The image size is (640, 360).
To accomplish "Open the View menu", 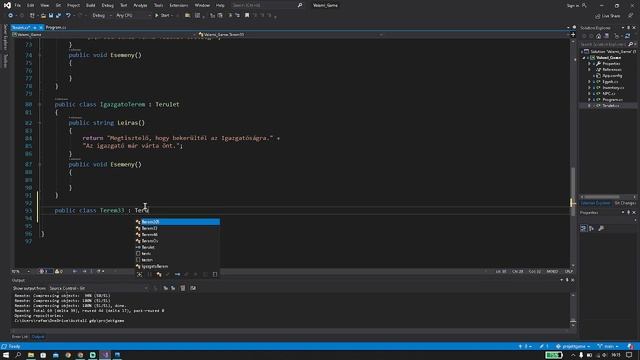I will tap(44, 5).
